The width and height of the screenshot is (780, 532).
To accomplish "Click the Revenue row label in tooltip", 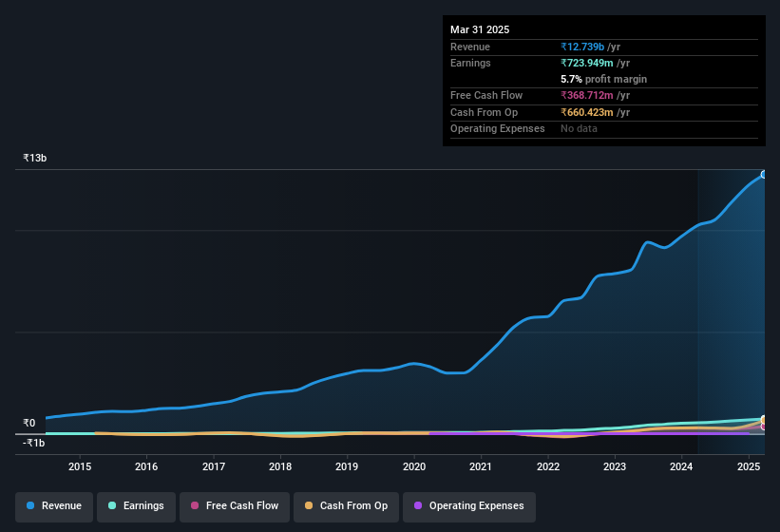I will 470,47.
